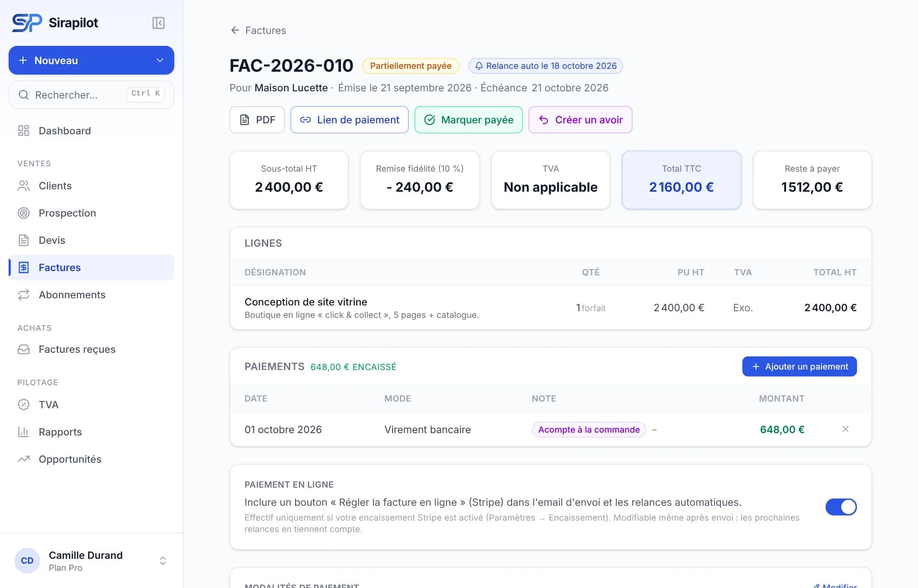Click Créer un avoir button
The width and height of the screenshot is (918, 588).
[x=580, y=120]
